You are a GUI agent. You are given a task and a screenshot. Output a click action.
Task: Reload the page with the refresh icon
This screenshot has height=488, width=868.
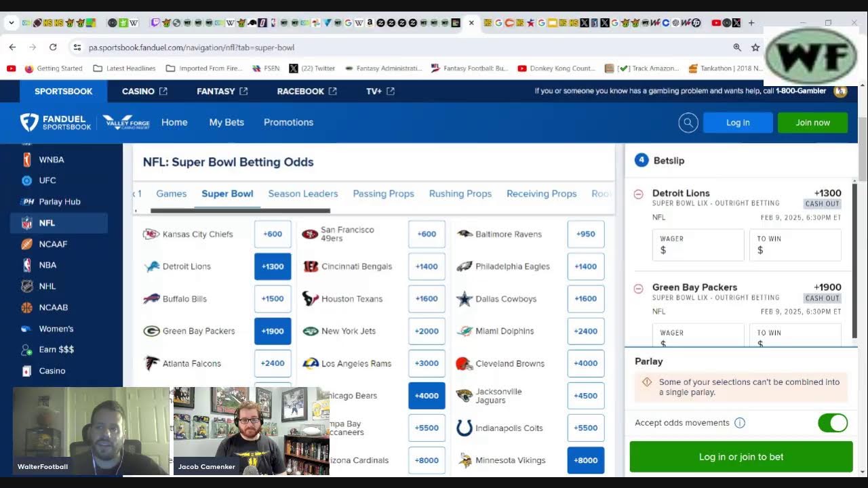pos(53,47)
